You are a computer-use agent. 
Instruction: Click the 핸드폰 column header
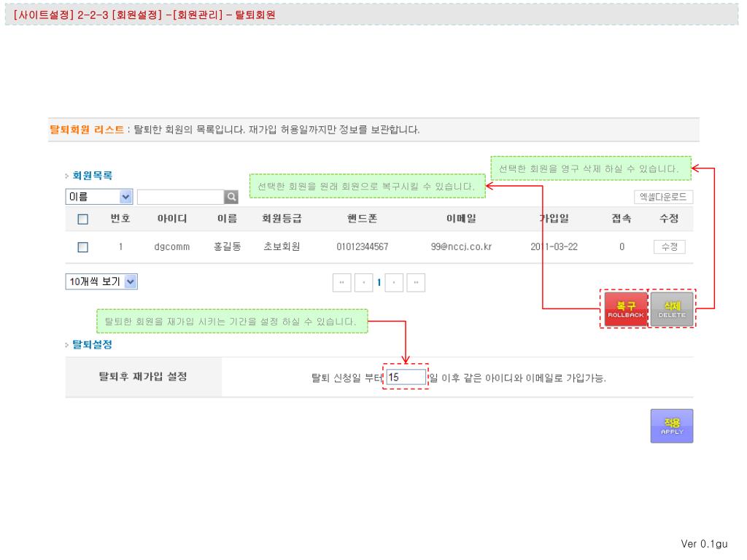point(362,219)
